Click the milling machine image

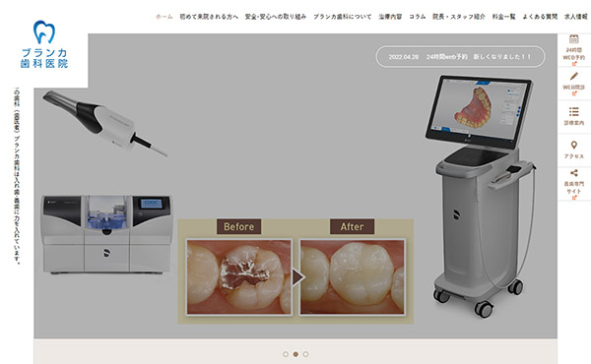point(106,234)
